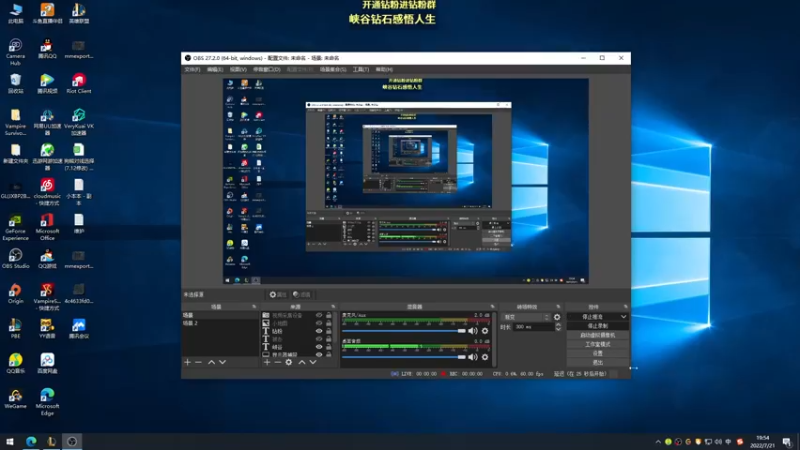
Task: Open OBS 设置 settings button
Action: pos(597,353)
